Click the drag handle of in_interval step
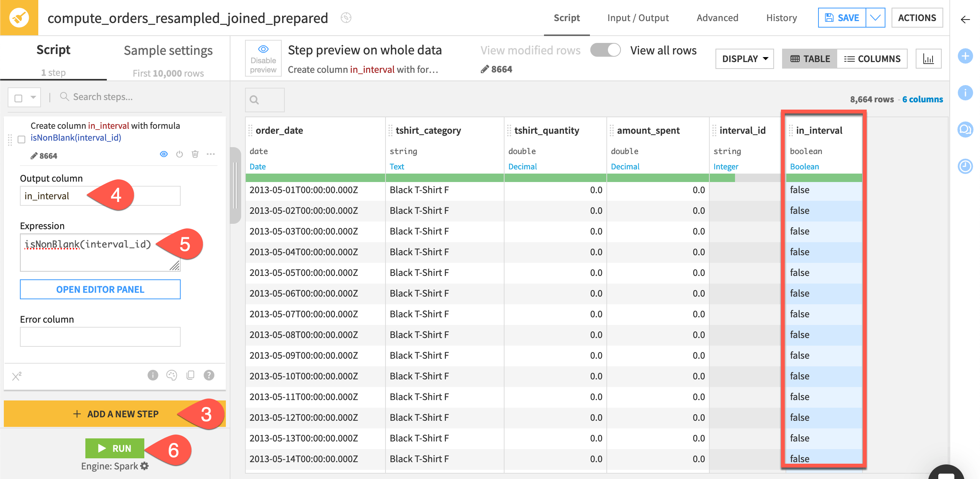The width and height of the screenshot is (980, 479). pos(10,139)
